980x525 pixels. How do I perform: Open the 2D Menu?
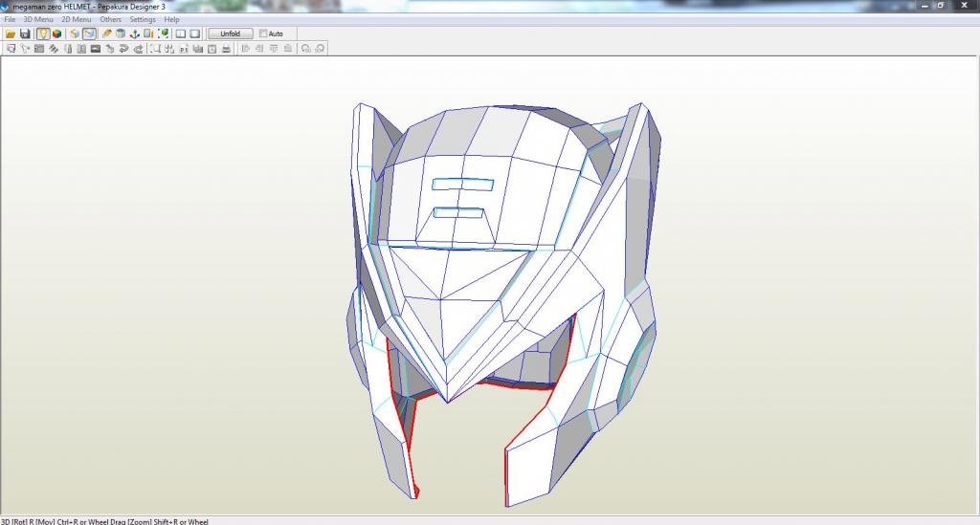(x=77, y=19)
